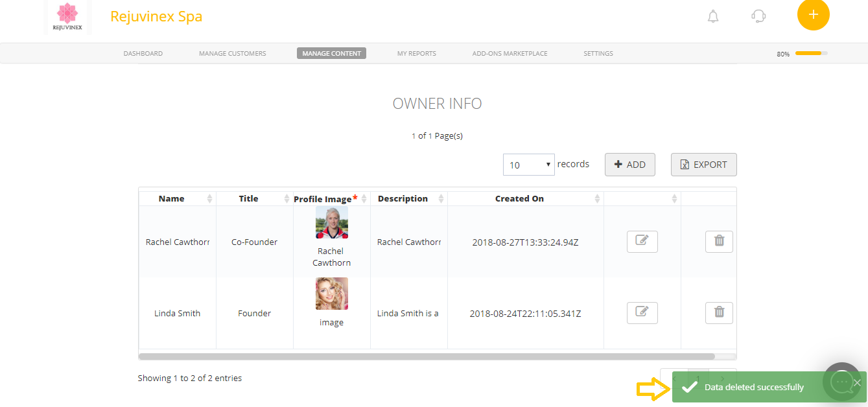Toggle sorting on Name column
Screen dimensions: 868x407
pos(211,198)
